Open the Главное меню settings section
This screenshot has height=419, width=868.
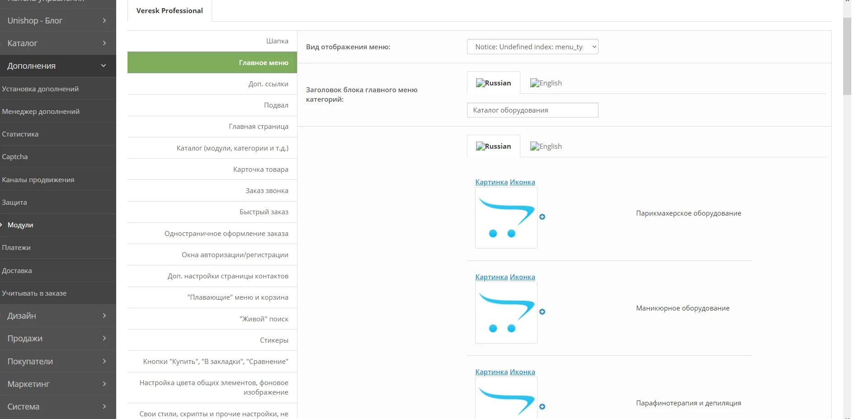pos(212,62)
